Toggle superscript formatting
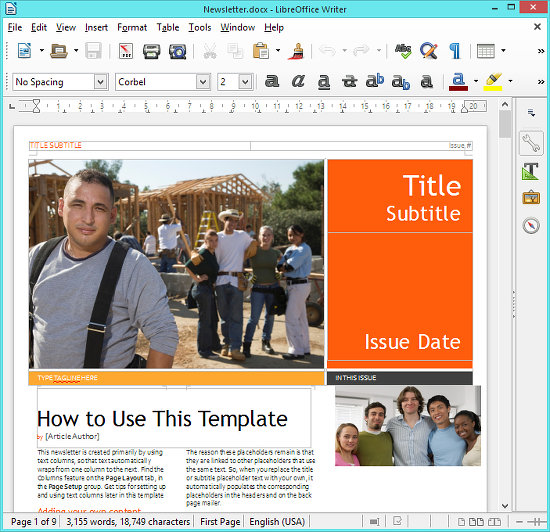The height and width of the screenshot is (532, 550). point(375,81)
